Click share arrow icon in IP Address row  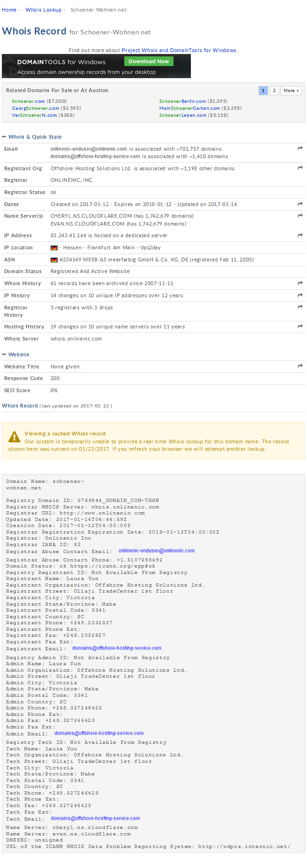(x=300, y=235)
